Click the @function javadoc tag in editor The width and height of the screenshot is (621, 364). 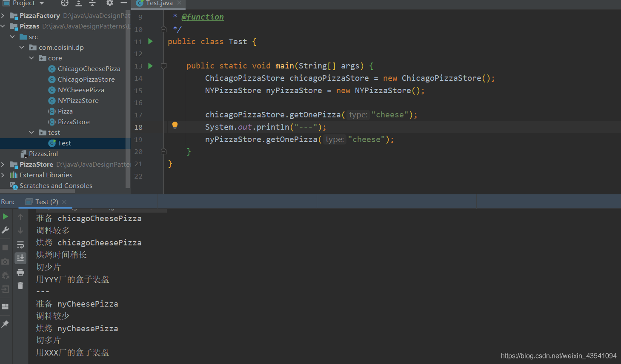pos(203,17)
